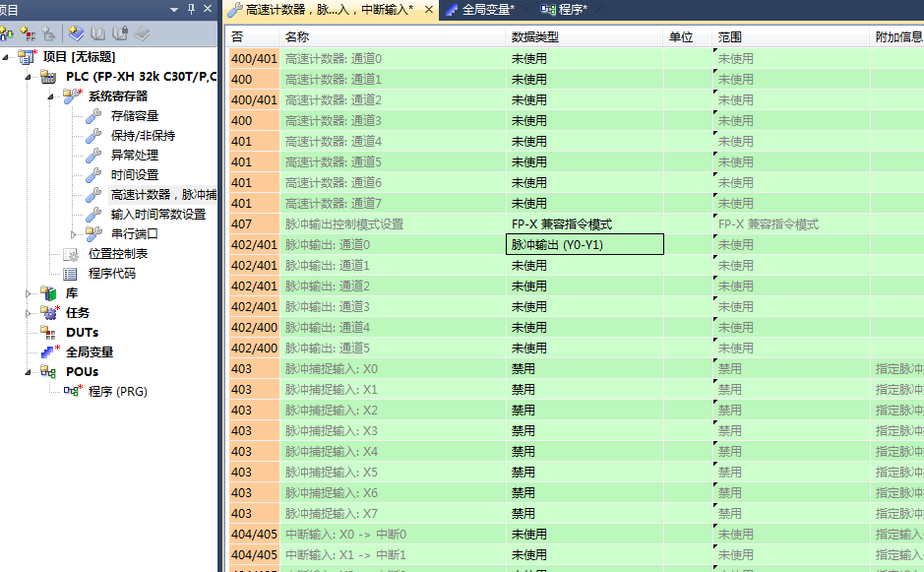
Task: Select the 全局变量 node in project tree
Action: click(x=89, y=351)
